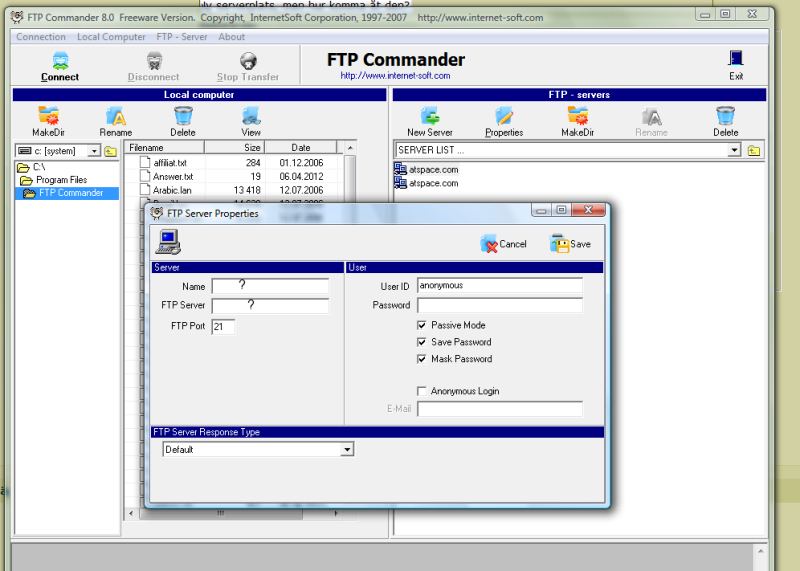
Task: Select first atspace.com server entry
Action: (x=427, y=169)
